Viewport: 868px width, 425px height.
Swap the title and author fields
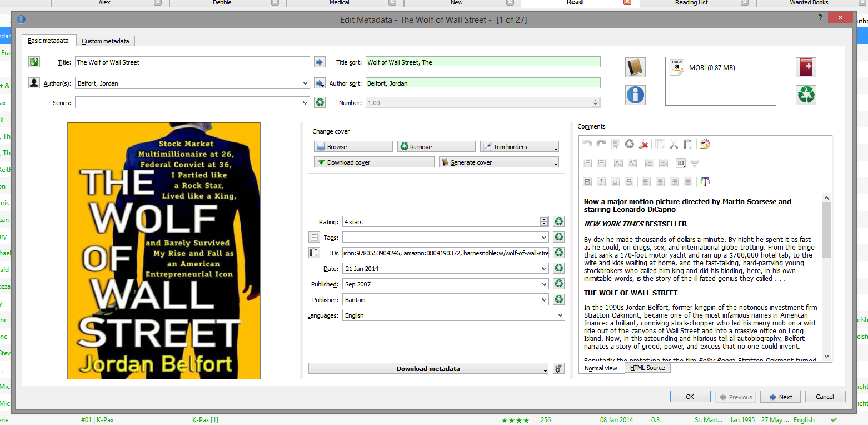pos(34,62)
